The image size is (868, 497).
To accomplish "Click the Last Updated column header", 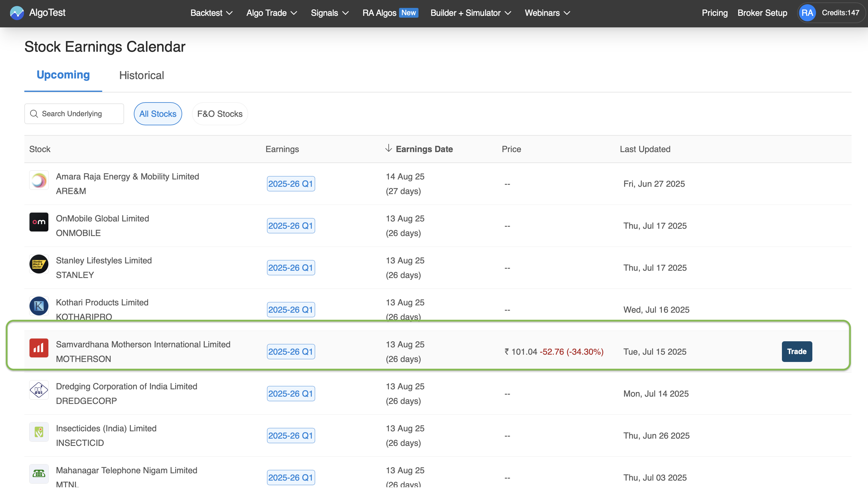I will tap(645, 149).
